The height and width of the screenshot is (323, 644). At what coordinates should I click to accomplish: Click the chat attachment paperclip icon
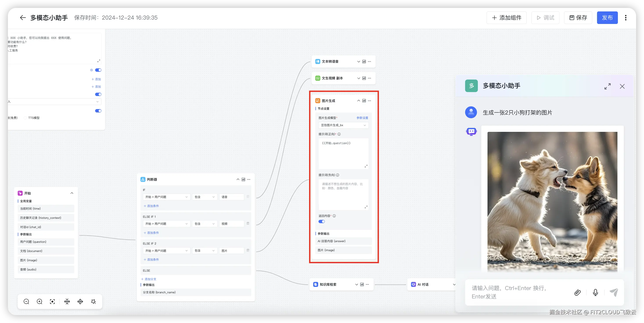577,292
